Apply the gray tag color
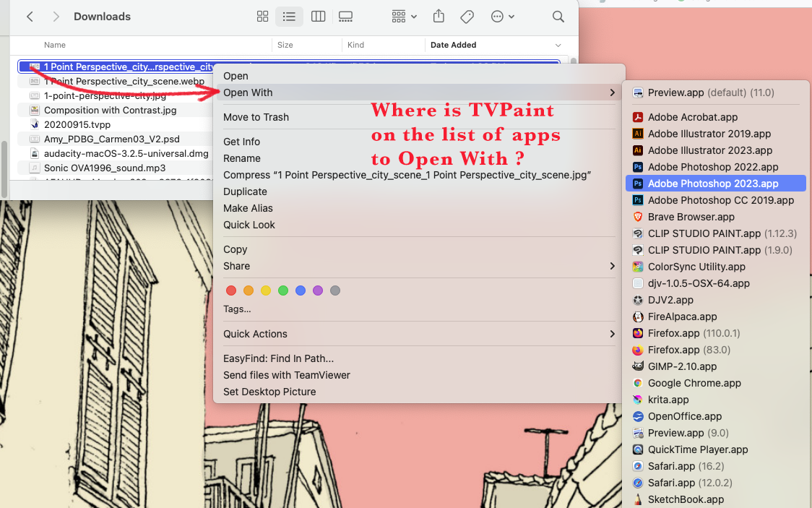This screenshot has height=508, width=812. coord(335,290)
